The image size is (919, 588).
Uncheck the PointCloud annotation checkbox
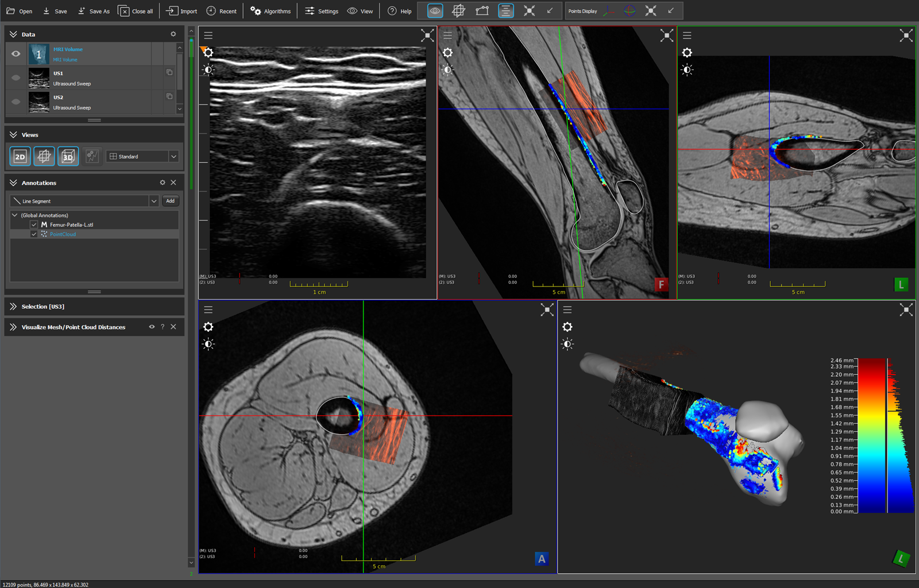tap(34, 234)
